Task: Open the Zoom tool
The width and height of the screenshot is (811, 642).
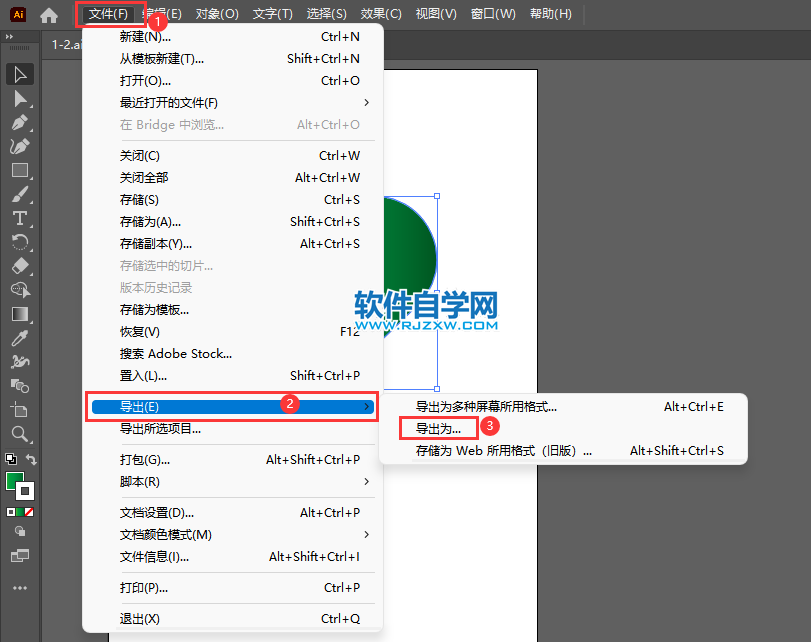Action: coord(18,433)
